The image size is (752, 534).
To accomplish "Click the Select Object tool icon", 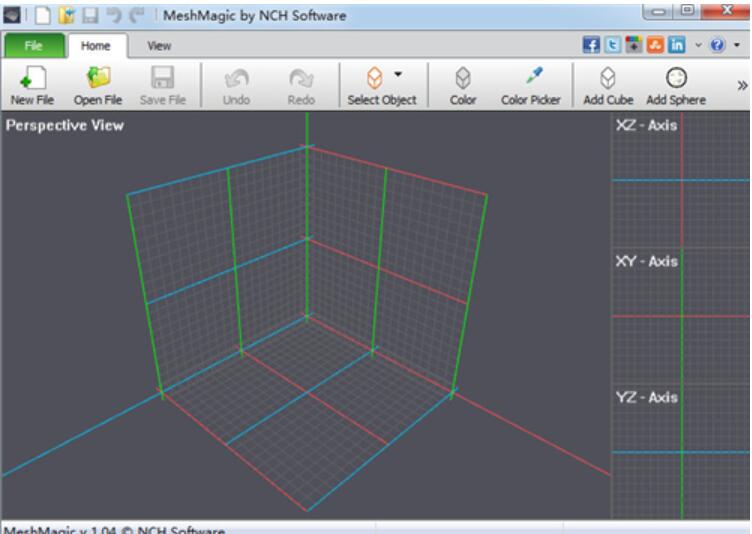I will click(372, 79).
